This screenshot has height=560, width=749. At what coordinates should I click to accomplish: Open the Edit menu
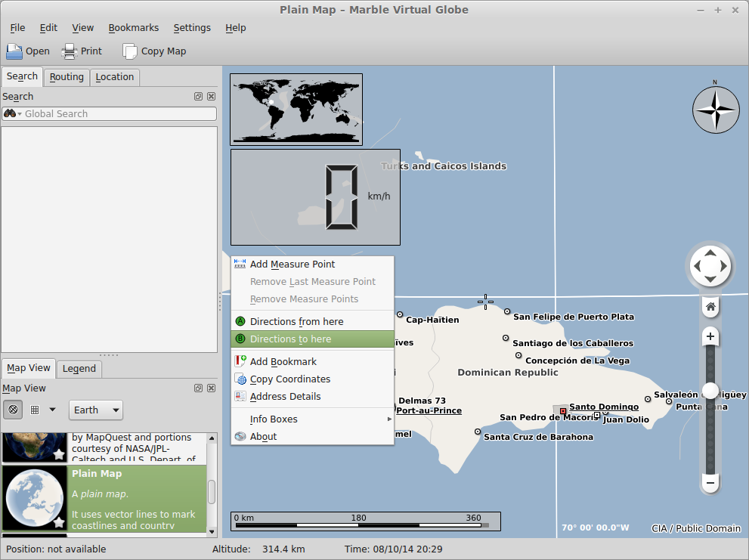[x=48, y=28]
